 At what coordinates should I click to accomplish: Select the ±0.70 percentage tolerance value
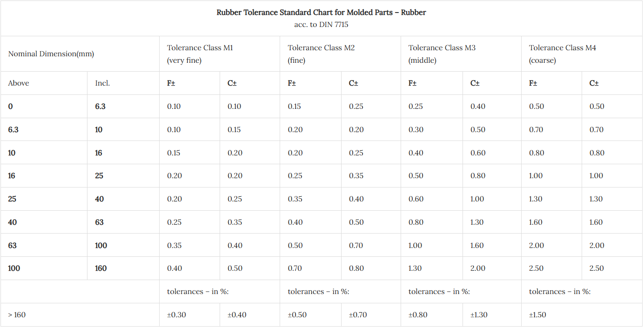[x=358, y=315]
